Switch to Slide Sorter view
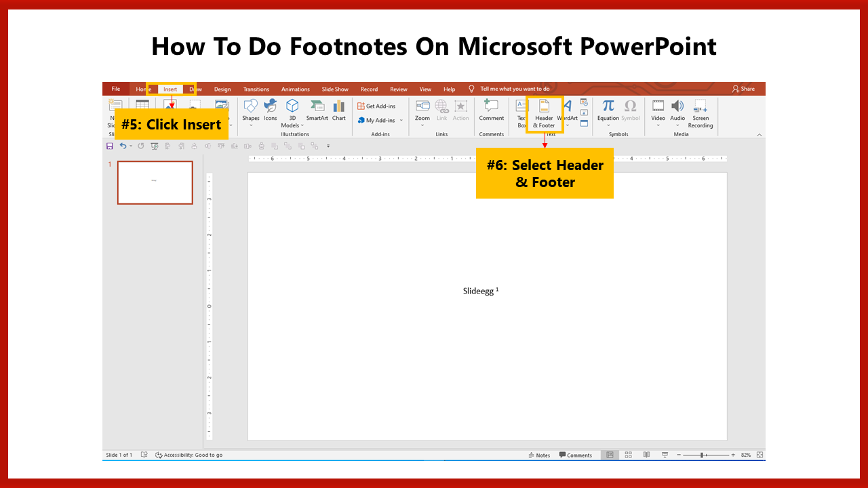This screenshot has height=488, width=868. pos(629,455)
